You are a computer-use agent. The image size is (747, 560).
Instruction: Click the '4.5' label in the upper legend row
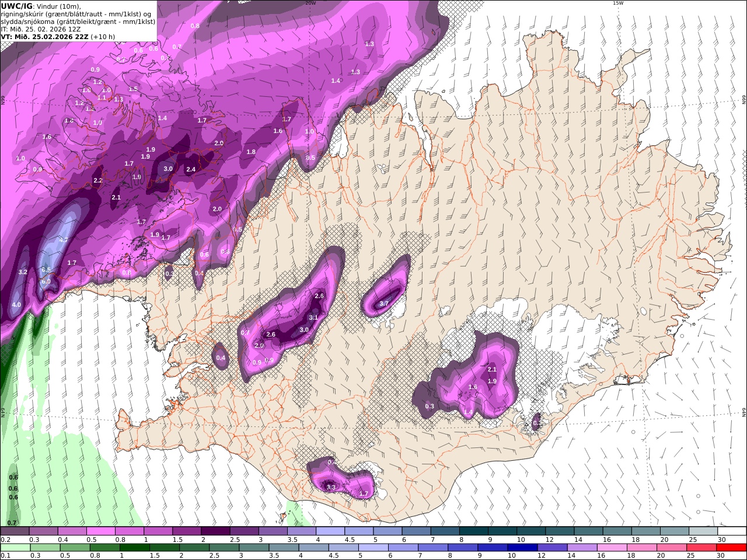click(349, 540)
